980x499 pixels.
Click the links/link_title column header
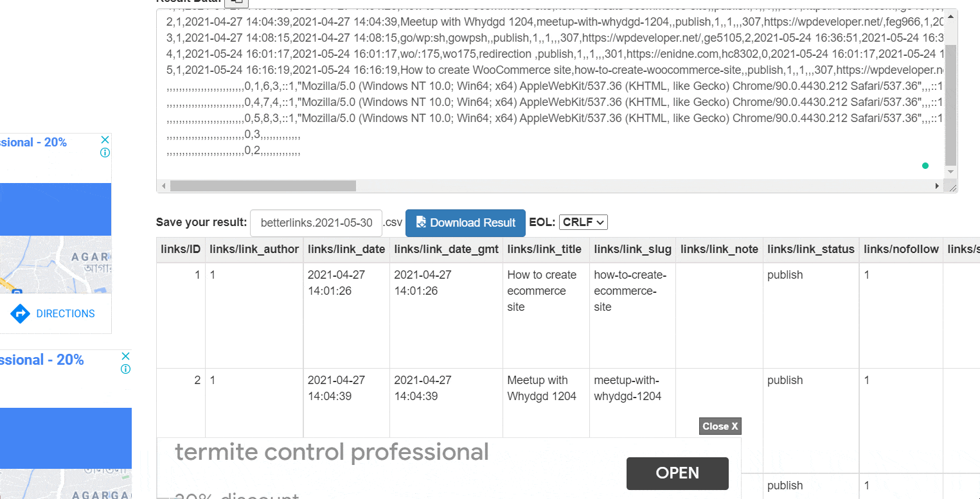point(546,249)
